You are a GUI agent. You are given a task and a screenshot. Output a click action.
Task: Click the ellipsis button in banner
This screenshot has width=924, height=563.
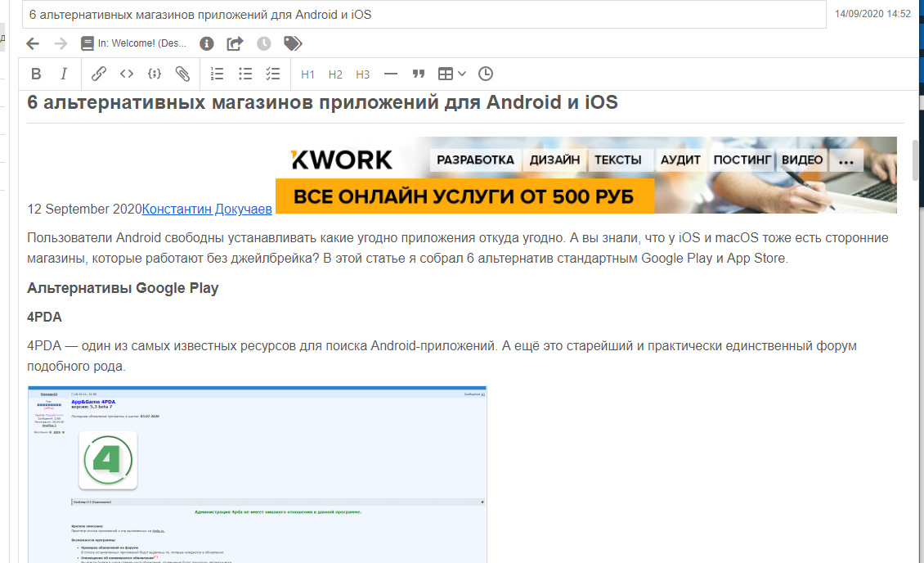[846, 160]
